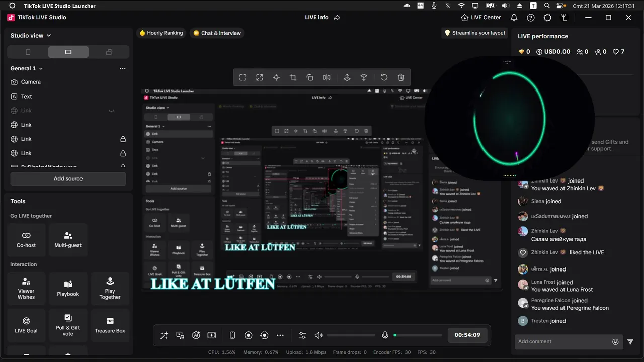
Task: Bring the selected layer forward
Action: click(x=347, y=77)
